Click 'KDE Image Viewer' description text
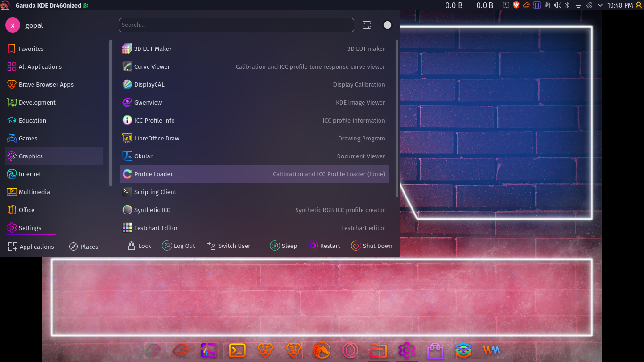 [360, 102]
